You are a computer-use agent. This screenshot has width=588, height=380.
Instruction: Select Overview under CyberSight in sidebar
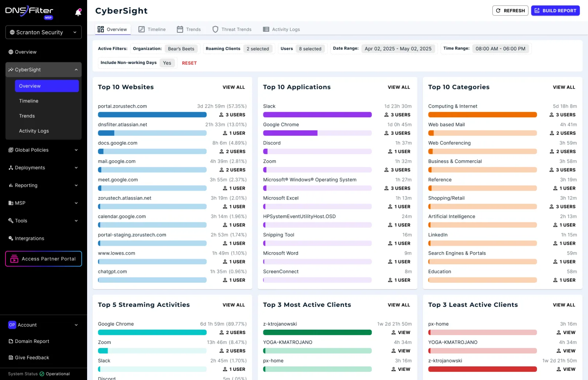pyautogui.click(x=47, y=86)
